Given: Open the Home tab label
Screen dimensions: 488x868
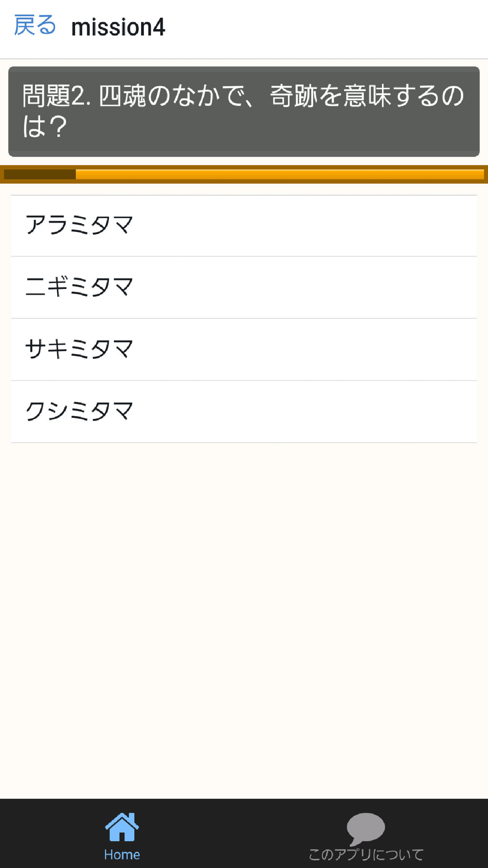Looking at the screenshot, I should tap(122, 854).
